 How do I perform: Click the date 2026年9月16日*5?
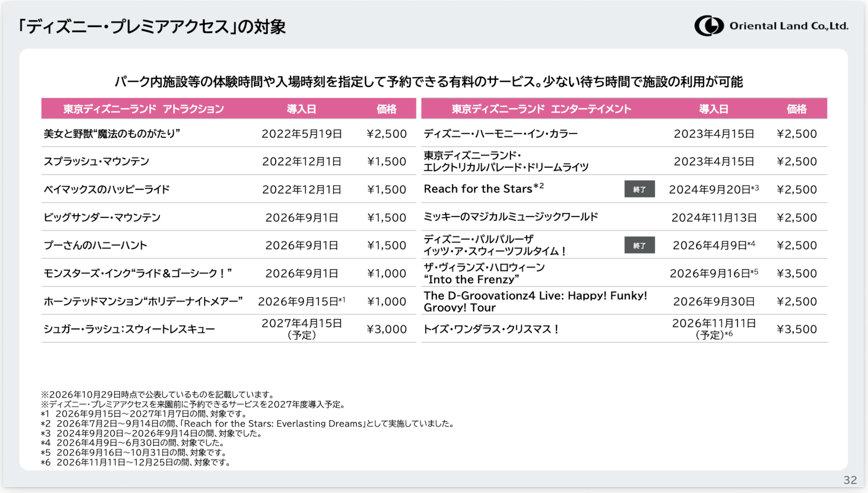(x=714, y=273)
